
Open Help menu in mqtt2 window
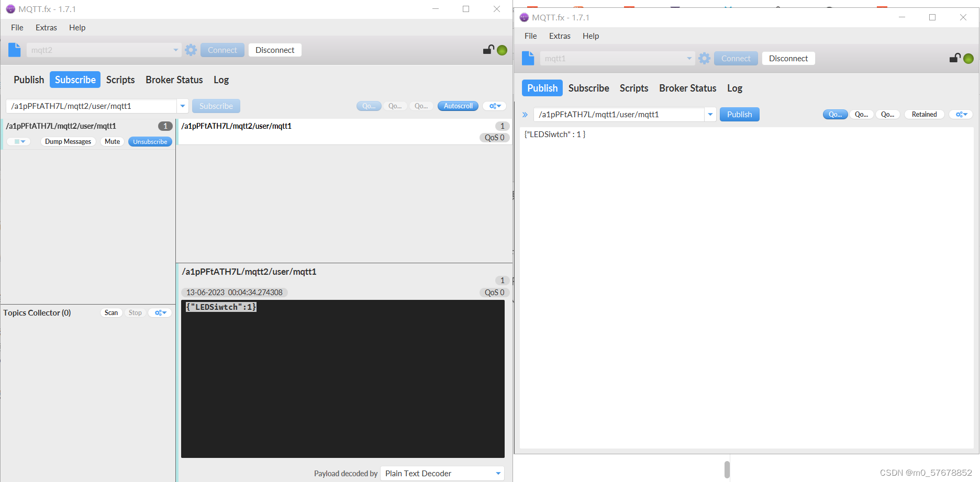pyautogui.click(x=77, y=28)
